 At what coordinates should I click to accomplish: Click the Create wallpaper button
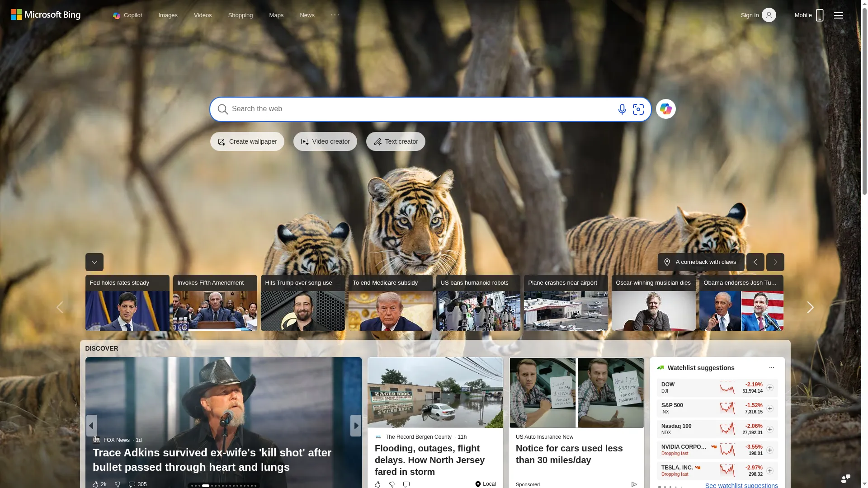(x=247, y=141)
